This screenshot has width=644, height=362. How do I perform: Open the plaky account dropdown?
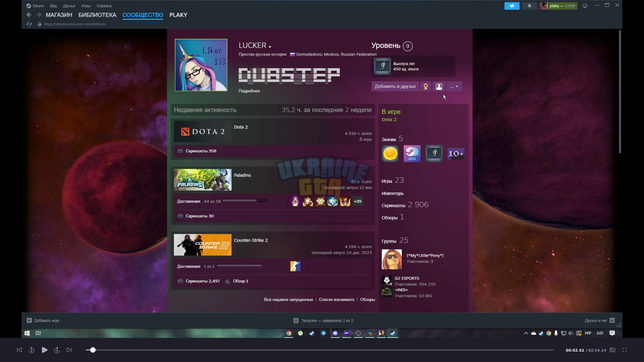point(558,6)
